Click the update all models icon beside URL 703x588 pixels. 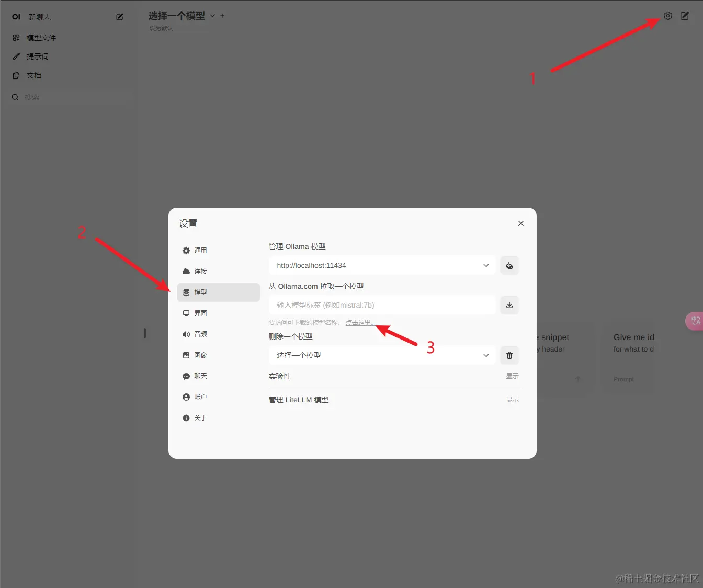point(509,265)
